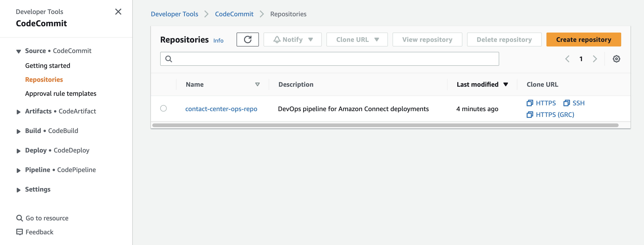Click the Go to resource text
644x245 pixels.
[47, 218]
